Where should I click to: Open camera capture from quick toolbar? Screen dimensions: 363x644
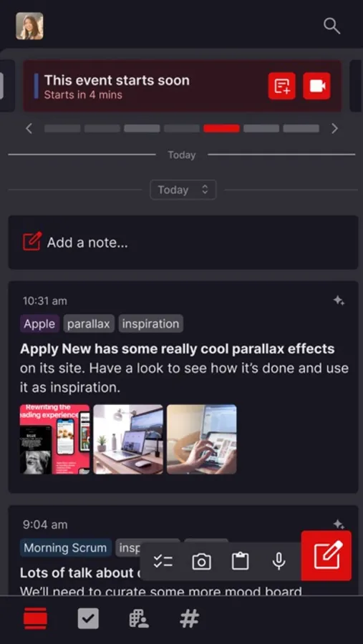[201, 562]
